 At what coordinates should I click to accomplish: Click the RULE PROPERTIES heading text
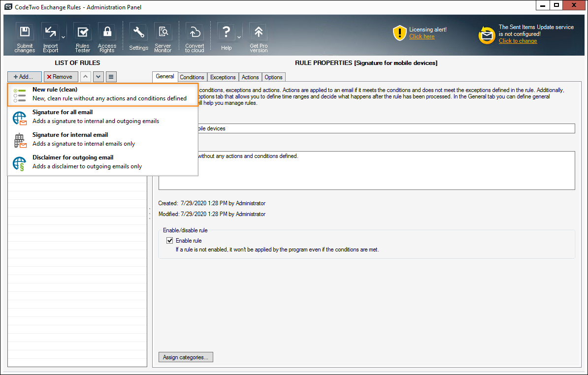pos(366,63)
